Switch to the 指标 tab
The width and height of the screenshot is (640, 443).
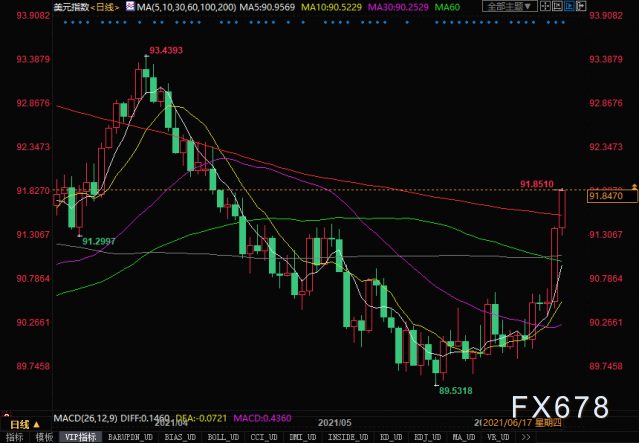point(15,437)
